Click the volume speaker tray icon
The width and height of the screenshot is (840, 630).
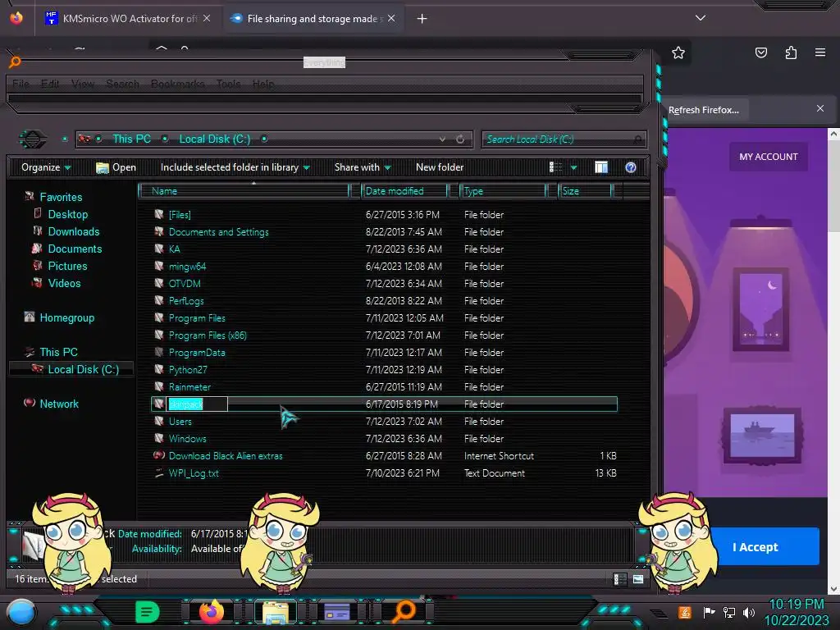click(749, 612)
